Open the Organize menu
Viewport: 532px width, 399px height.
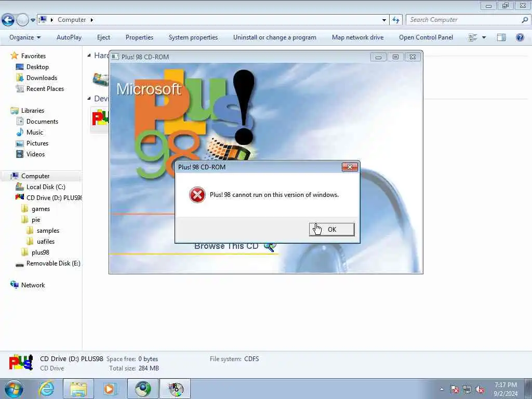coord(25,37)
